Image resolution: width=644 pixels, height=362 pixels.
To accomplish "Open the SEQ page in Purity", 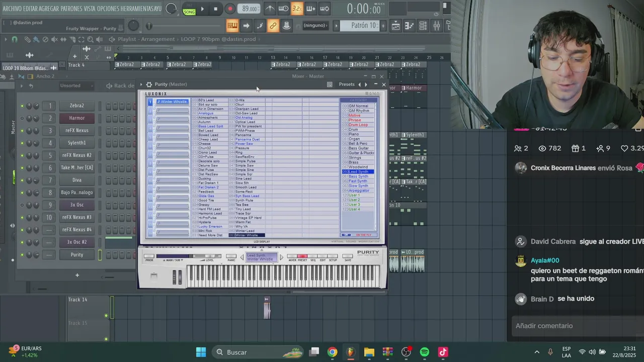I will pyautogui.click(x=312, y=257).
